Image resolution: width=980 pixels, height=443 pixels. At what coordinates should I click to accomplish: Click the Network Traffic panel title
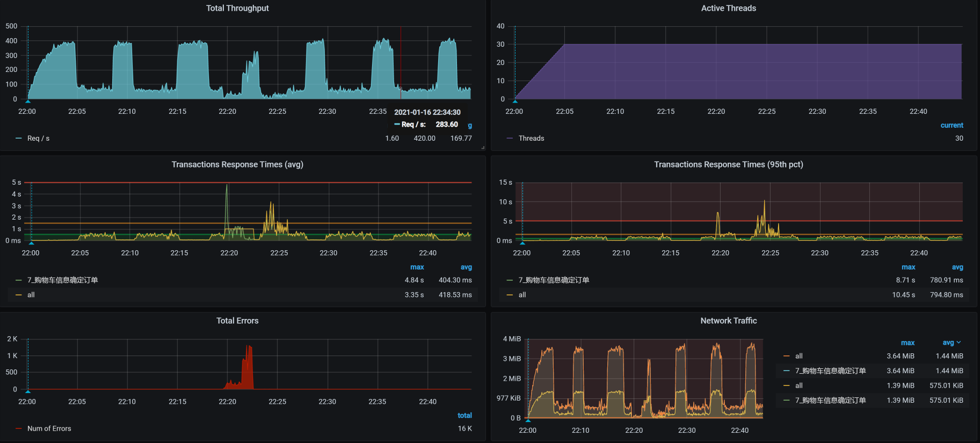coord(728,321)
